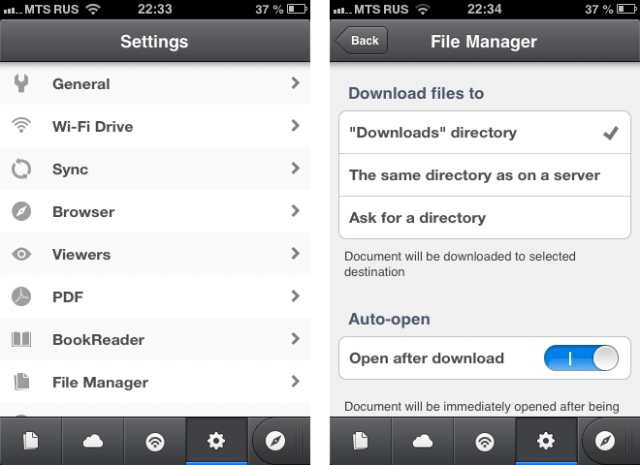640x465 pixels.
Task: Expand Viewers settings via its chevron
Action: [x=296, y=254]
